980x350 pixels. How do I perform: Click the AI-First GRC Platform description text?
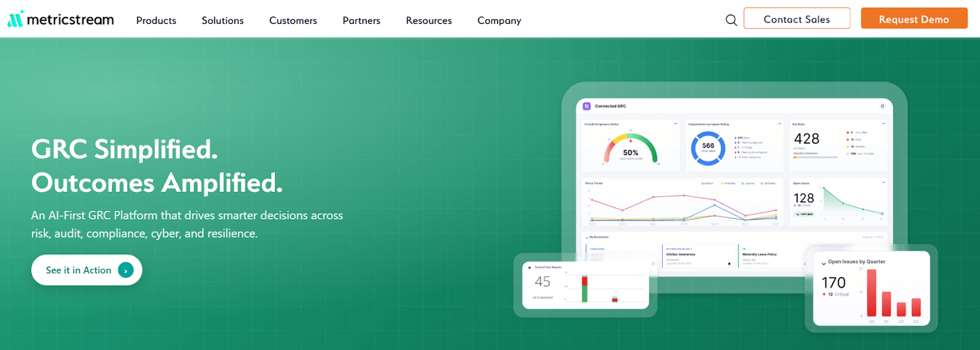(x=187, y=224)
